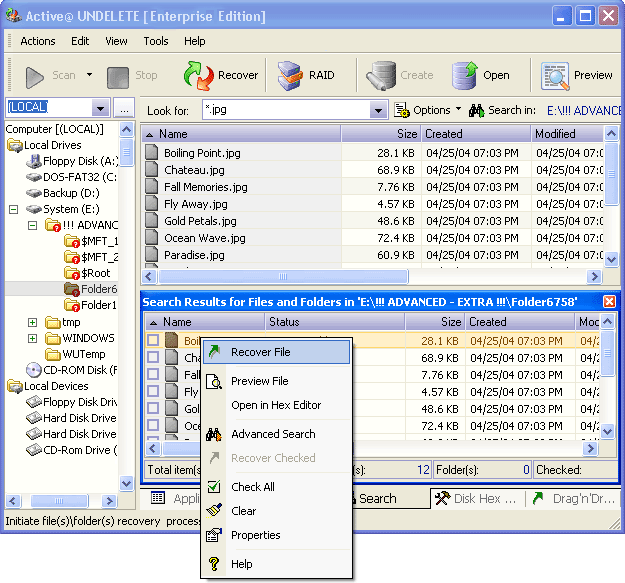Click the Drag'n'Drop tab arrow icon
Viewport: 625px width, 583px height.
pos(538,498)
